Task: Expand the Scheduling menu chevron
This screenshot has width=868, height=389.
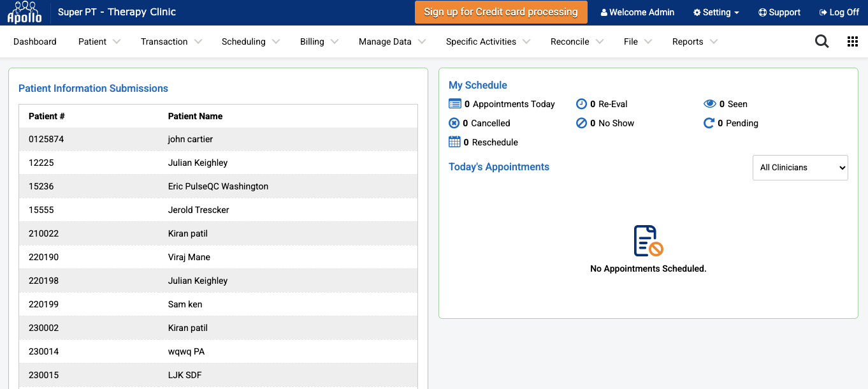Action: tap(276, 41)
